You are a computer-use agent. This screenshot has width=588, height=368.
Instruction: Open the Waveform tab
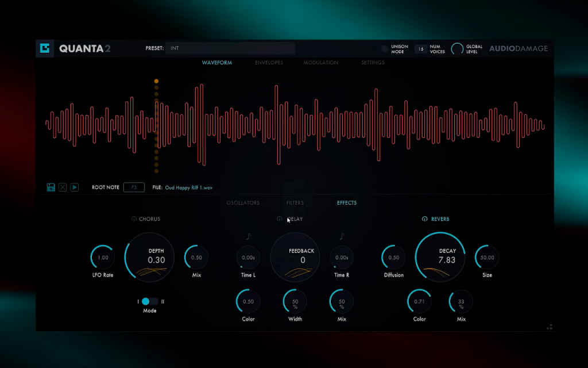tap(216, 63)
